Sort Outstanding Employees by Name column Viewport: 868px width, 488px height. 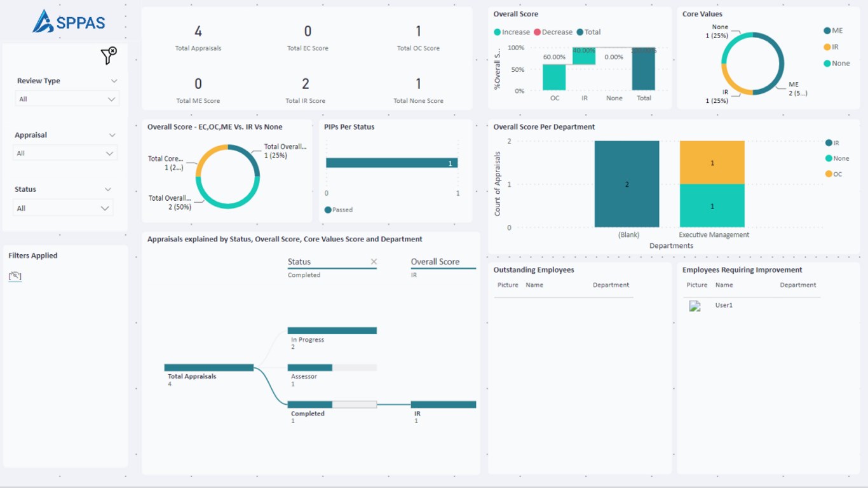click(x=534, y=285)
